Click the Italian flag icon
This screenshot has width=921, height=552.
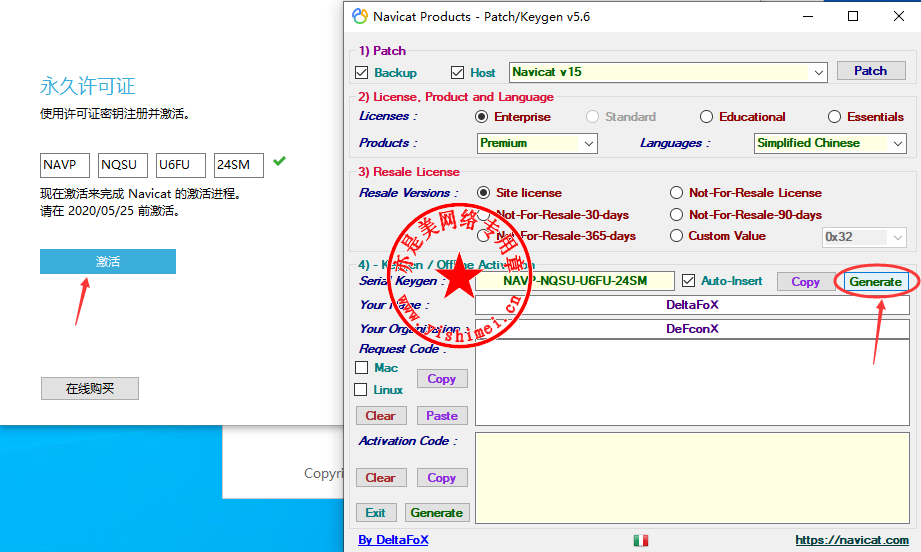click(x=641, y=540)
